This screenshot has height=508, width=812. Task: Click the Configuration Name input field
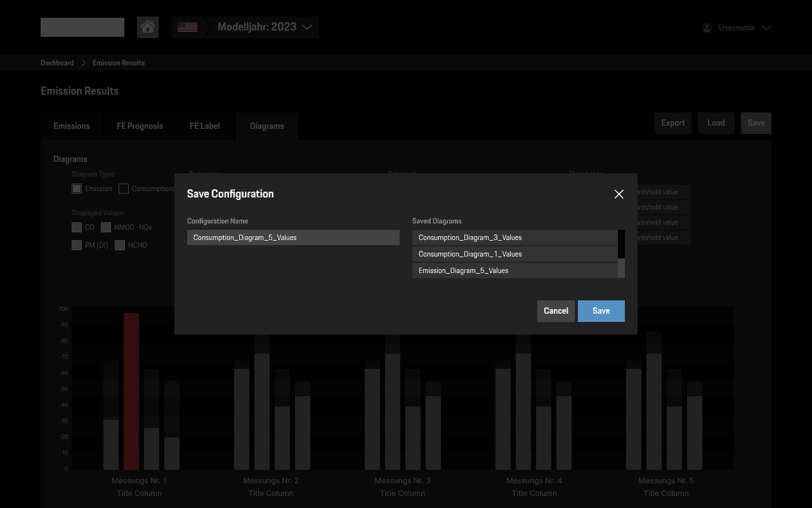(293, 237)
